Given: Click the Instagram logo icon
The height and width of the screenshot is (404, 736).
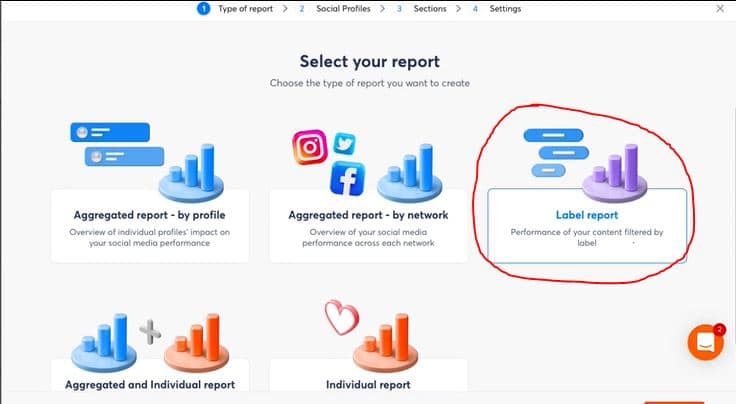Looking at the screenshot, I should pos(310,147).
